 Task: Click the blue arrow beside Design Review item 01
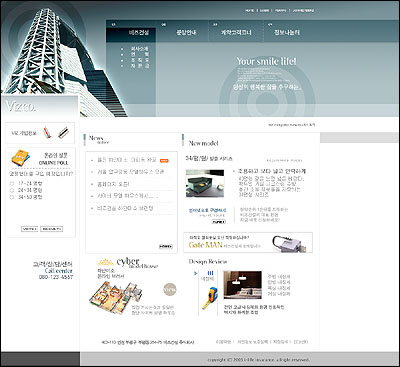click(196, 273)
